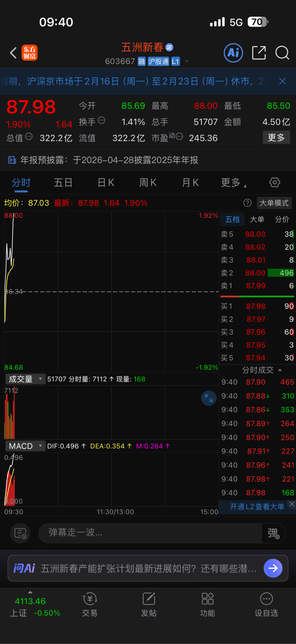Image resolution: width=296 pixels, height=644 pixels.
Task: Tap the battery indicator in status bar
Action: coord(258,22)
